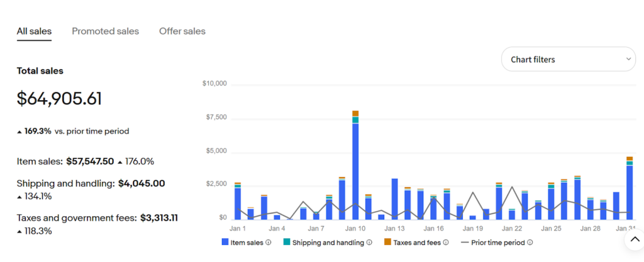This screenshot has height=262, width=644.
Task: Click the Item sales $57,547.50 value
Action: point(91,161)
